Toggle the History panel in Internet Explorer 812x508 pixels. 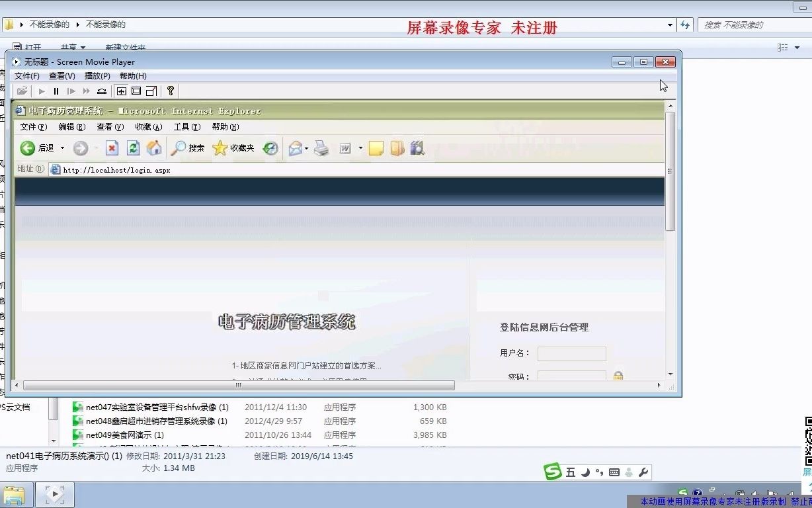pyautogui.click(x=270, y=148)
